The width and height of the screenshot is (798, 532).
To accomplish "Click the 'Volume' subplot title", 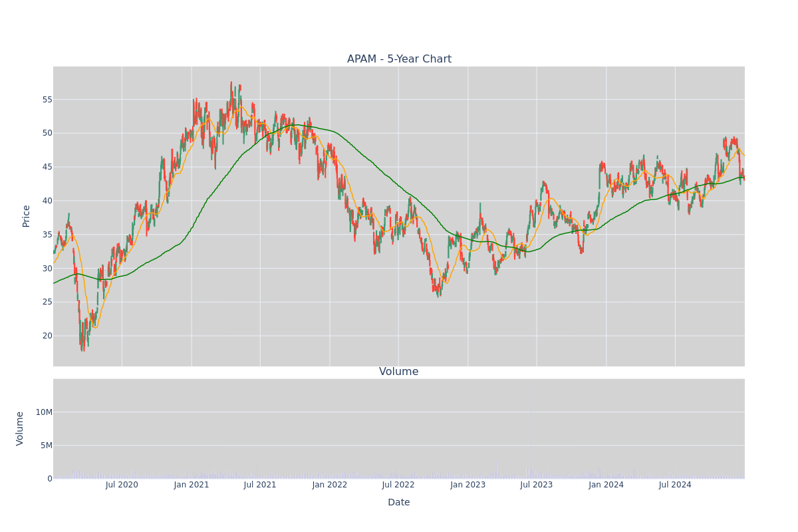I will point(399,372).
